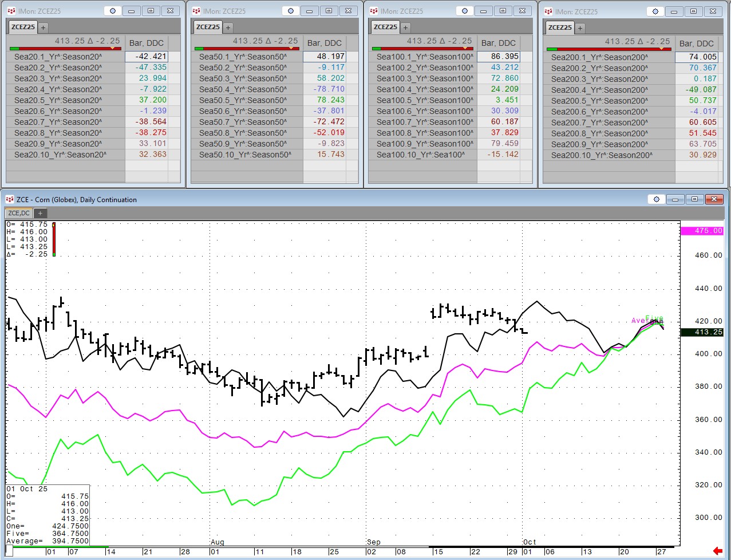Image resolution: width=731 pixels, height=560 pixels.
Task: Click the Sea20.5_Yr^:Season20^ row label
Action: click(58, 100)
